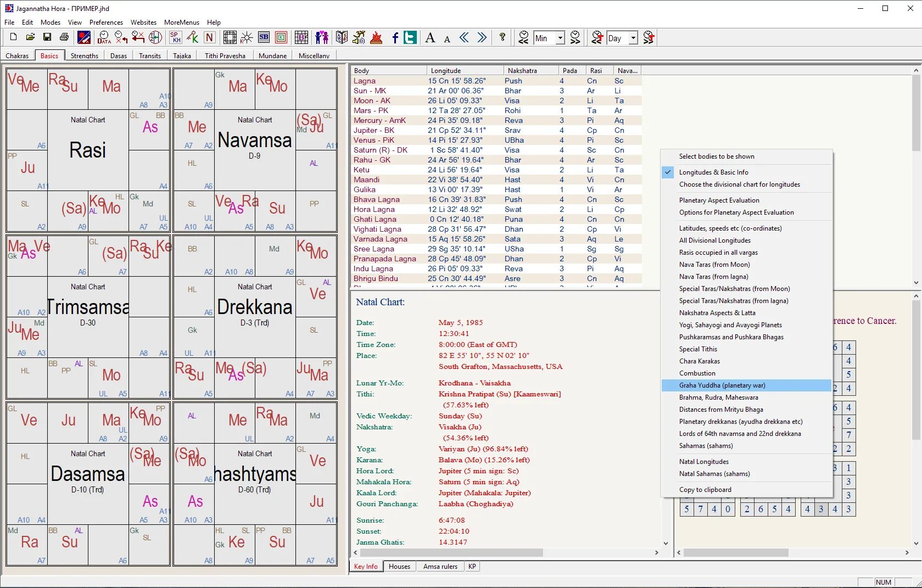Select the Jupiter - BK row
The width and height of the screenshot is (922, 588).
point(496,130)
